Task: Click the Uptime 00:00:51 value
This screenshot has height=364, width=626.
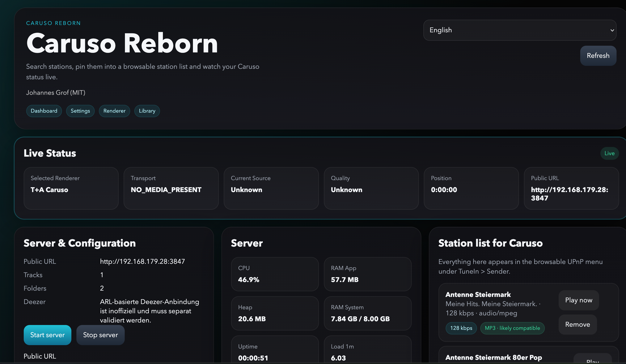Action: click(x=253, y=358)
